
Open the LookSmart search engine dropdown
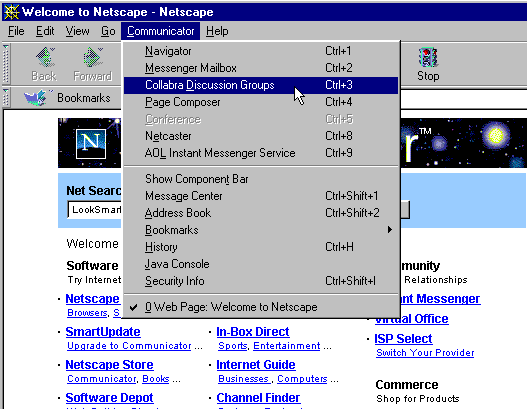pos(95,210)
